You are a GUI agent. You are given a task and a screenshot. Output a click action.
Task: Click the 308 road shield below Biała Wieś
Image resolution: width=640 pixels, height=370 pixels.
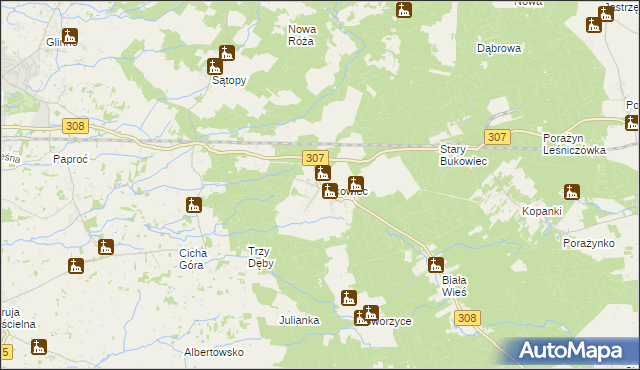(467, 318)
